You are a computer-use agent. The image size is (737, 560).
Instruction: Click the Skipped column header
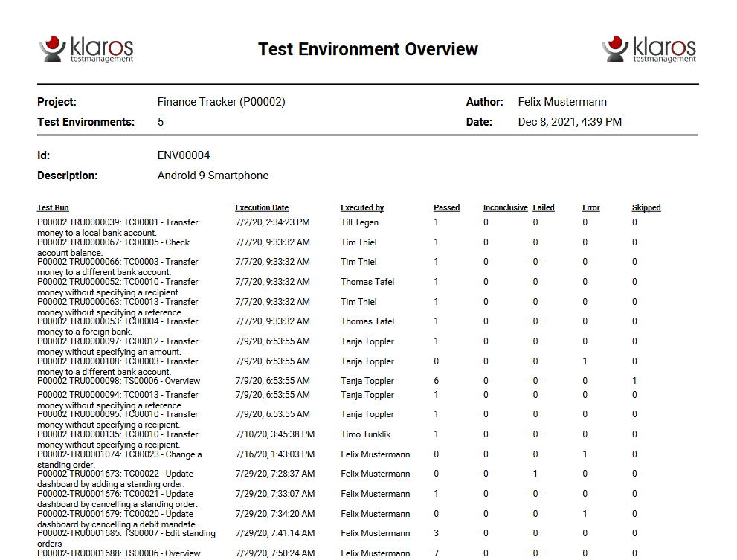pyautogui.click(x=646, y=208)
